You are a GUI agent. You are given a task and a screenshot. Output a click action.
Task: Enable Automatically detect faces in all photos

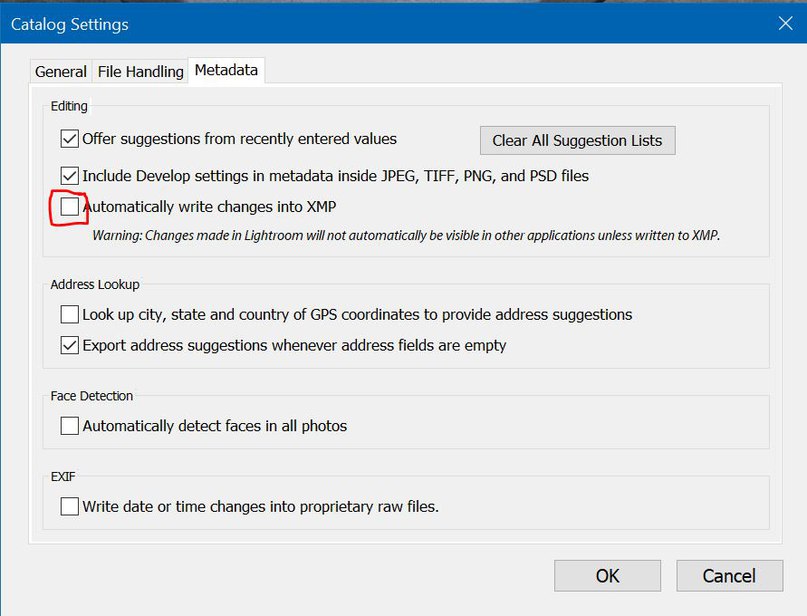click(70, 426)
